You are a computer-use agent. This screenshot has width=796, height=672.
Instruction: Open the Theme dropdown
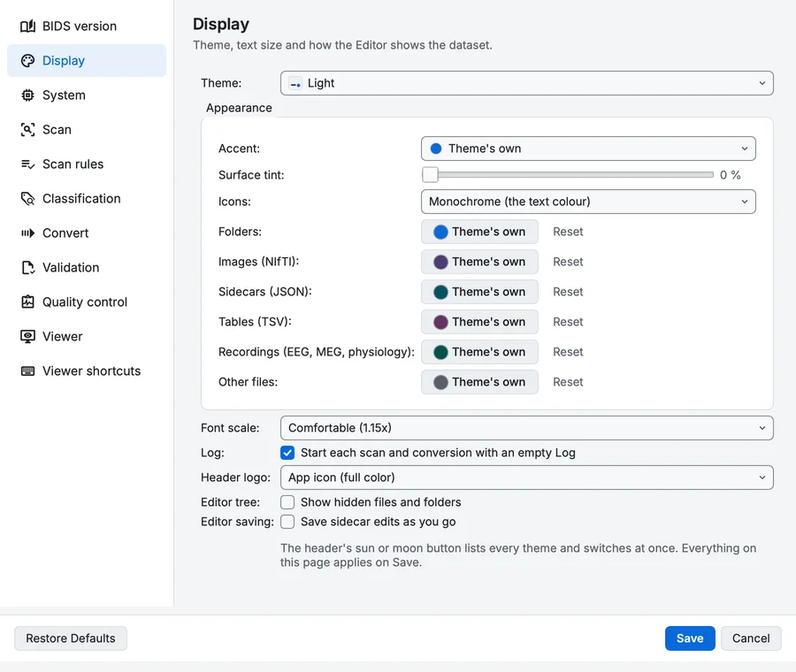pos(527,83)
